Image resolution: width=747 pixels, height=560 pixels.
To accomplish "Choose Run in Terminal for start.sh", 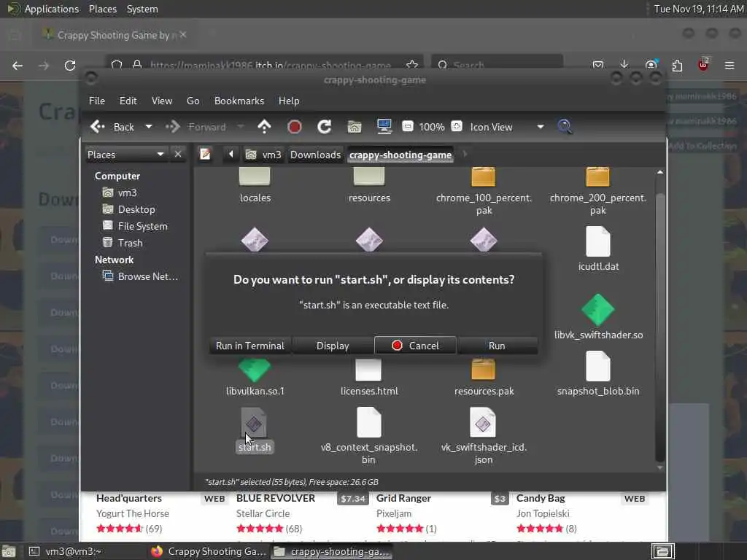I will tap(250, 346).
